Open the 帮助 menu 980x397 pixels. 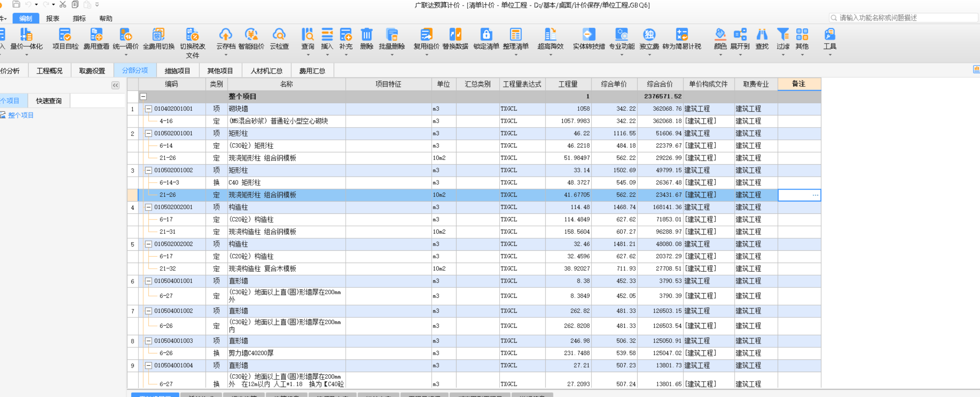(x=106, y=18)
